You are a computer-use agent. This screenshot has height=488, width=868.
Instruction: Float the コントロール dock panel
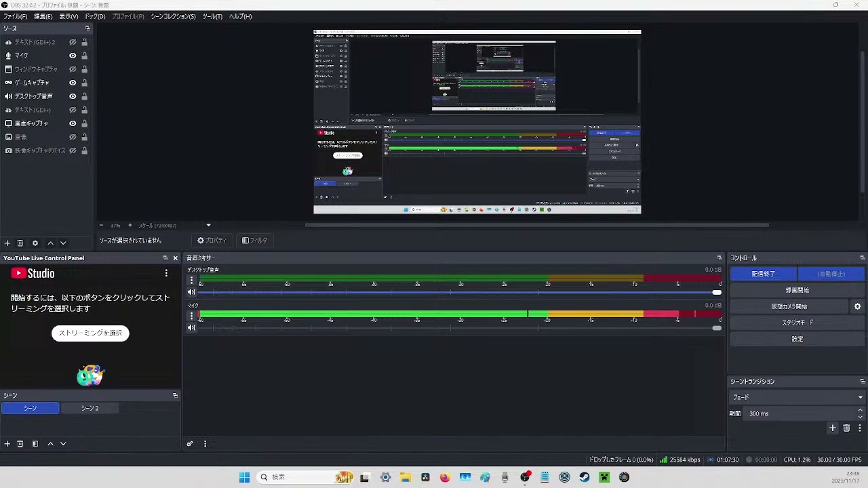[863, 258]
